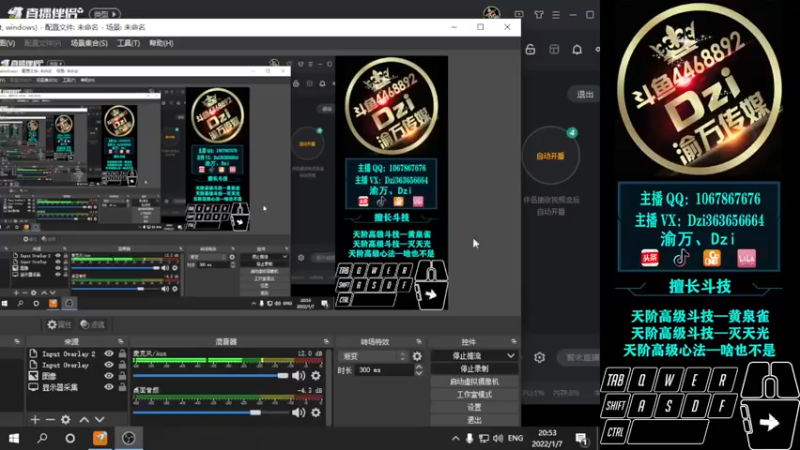
Task: Open the bell notifications in 直播伴侣 window
Action: (577, 49)
